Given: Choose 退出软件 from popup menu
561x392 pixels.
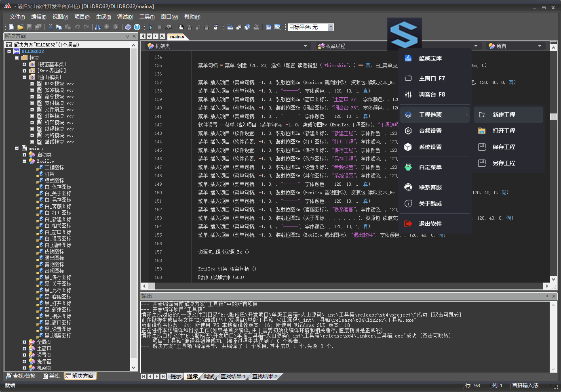Looking at the screenshot, I should pyautogui.click(x=435, y=224).
